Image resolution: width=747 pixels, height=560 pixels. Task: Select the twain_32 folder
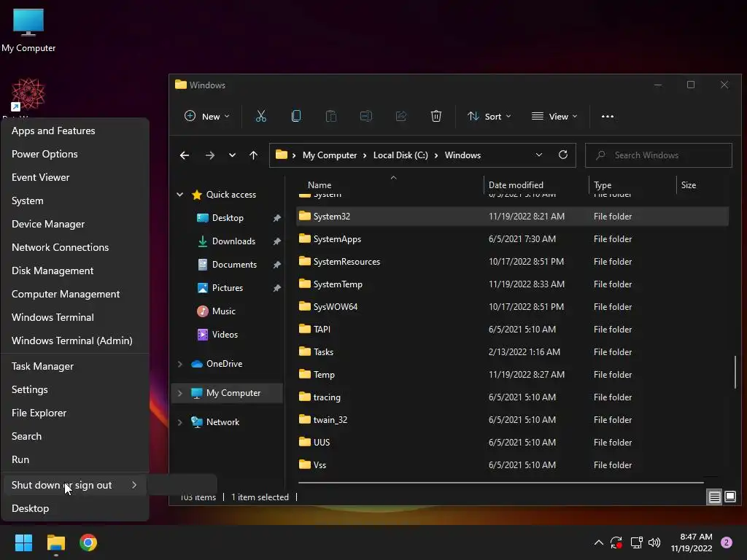pos(512,419)
